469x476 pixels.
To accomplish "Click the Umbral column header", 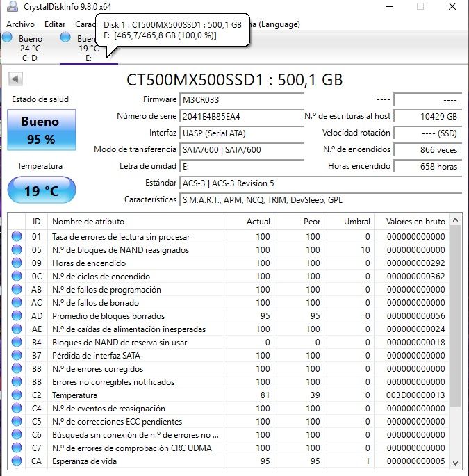I will [349, 221].
